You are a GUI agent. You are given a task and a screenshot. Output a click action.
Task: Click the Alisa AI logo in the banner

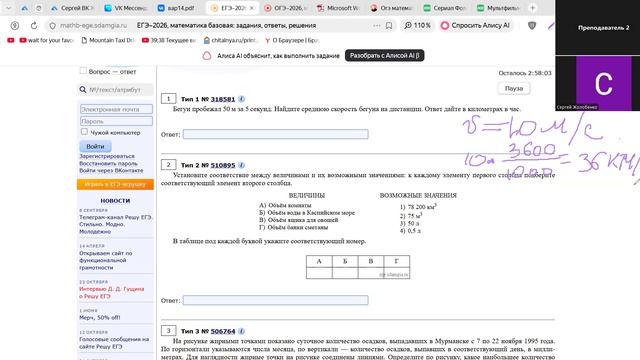207,56
